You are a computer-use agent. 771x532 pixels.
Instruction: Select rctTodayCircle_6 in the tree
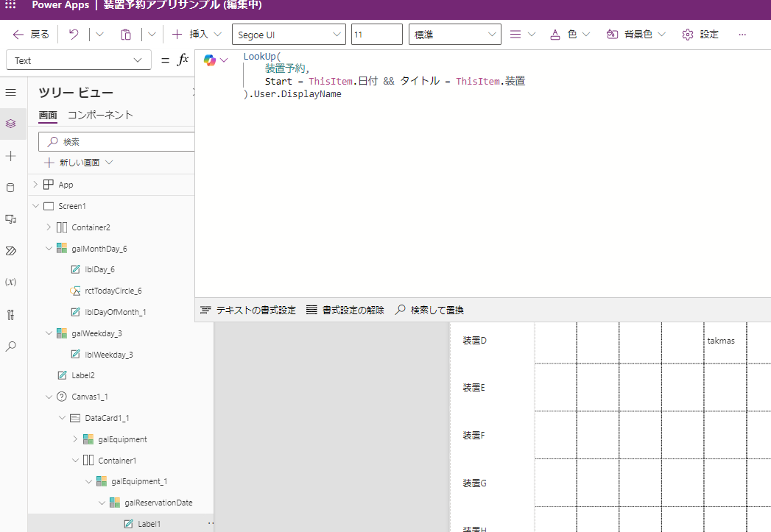113,291
